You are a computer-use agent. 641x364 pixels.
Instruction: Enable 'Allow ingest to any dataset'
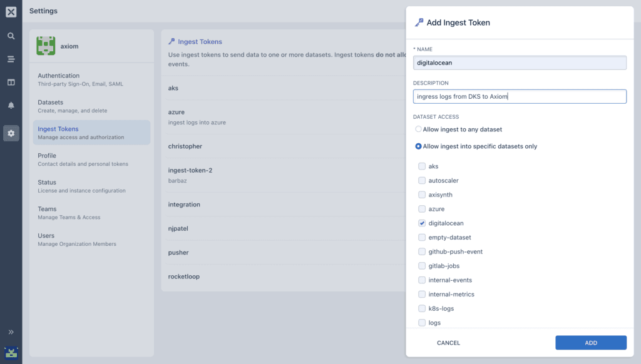coord(418,129)
